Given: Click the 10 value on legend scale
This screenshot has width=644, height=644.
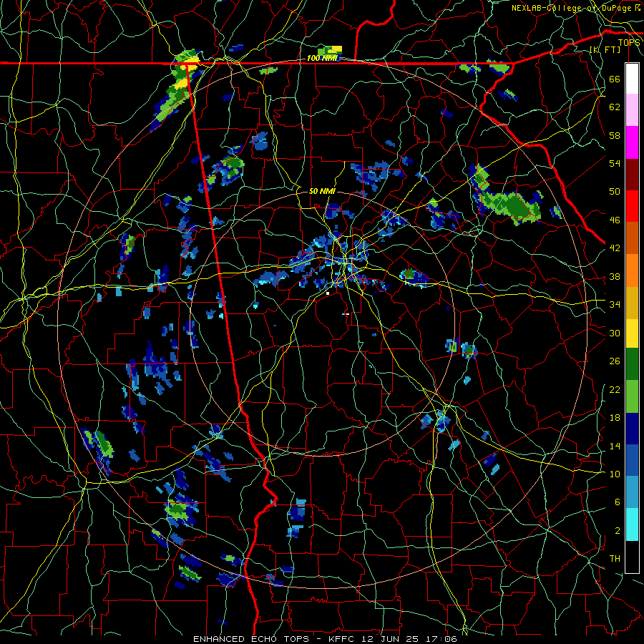Looking at the screenshot, I should click(x=615, y=474).
